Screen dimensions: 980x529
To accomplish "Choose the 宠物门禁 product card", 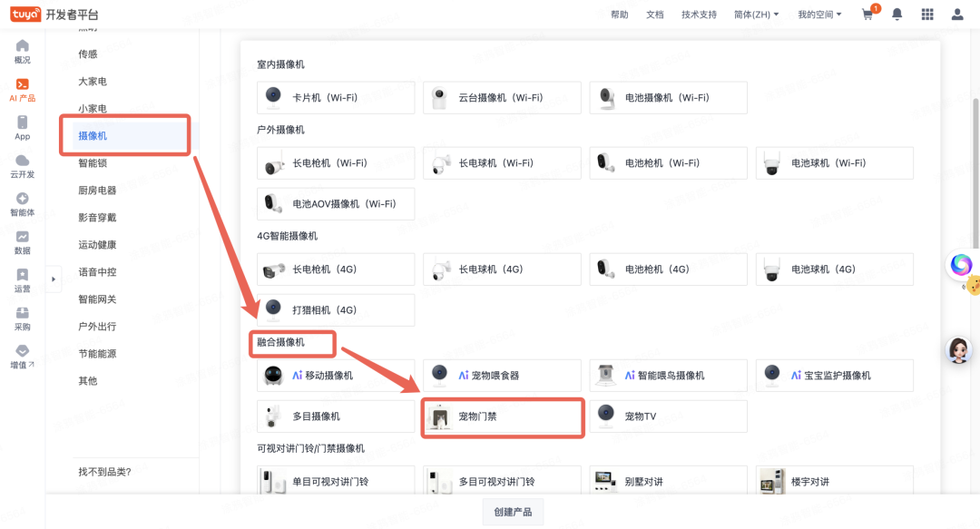I will point(502,416).
